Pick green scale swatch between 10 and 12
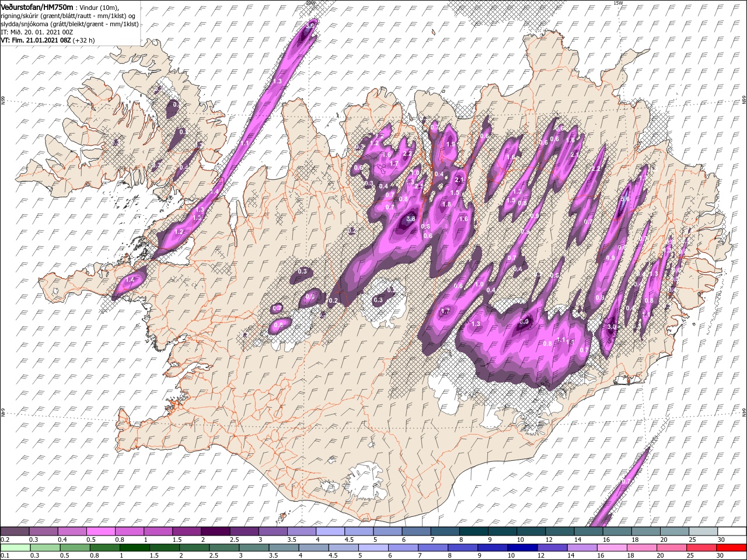The height and width of the screenshot is (560, 747). (523, 547)
